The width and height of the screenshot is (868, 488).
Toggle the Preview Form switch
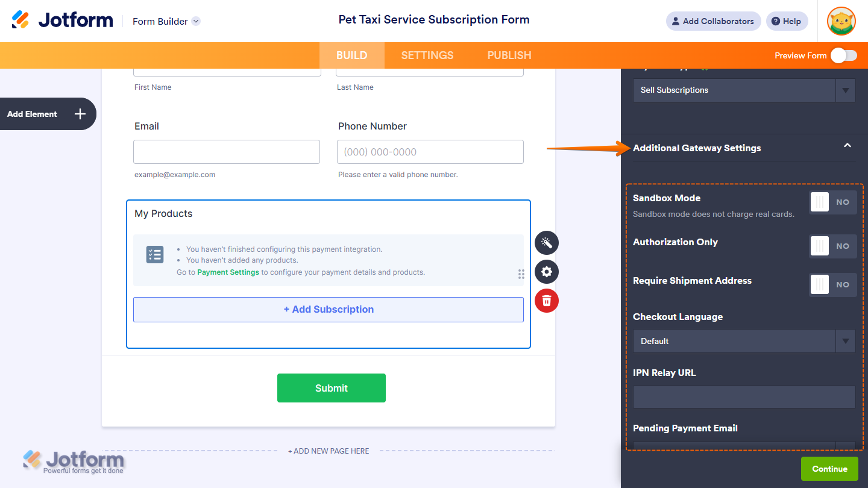pos(843,55)
